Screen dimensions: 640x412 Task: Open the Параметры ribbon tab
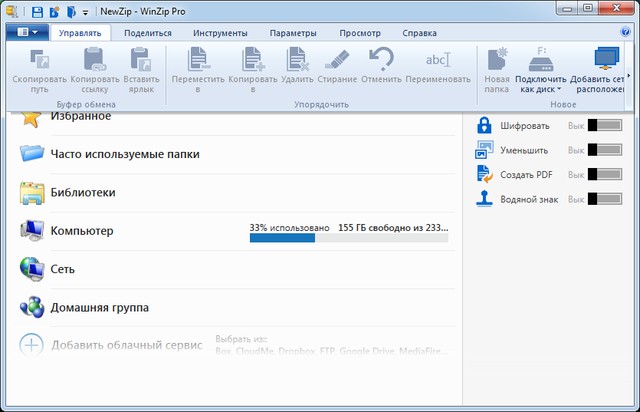pyautogui.click(x=293, y=33)
